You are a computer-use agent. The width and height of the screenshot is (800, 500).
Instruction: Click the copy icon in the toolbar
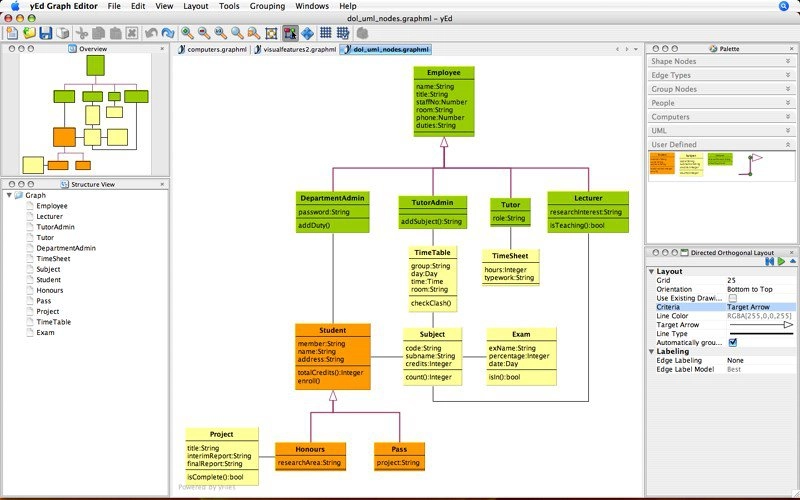[x=98, y=34]
